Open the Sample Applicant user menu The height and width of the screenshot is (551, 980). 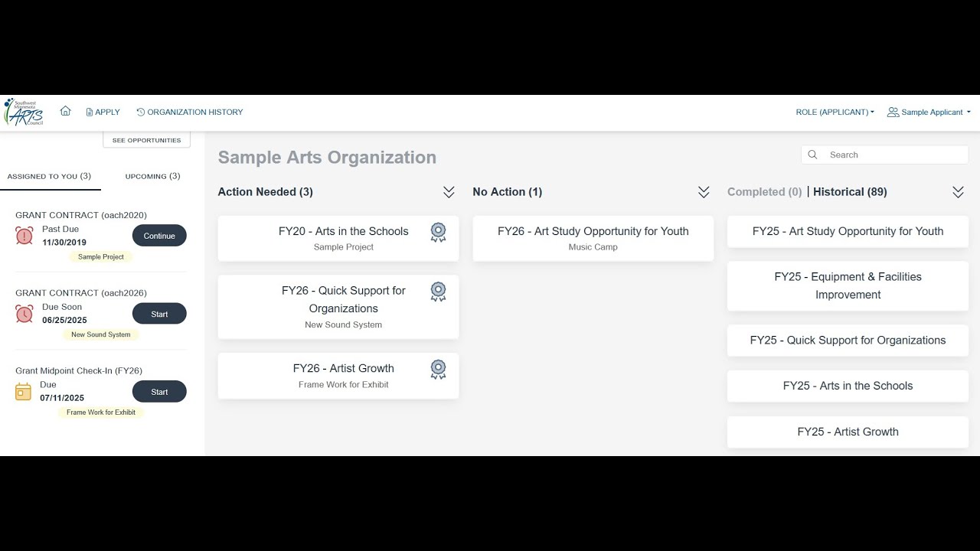tap(929, 112)
